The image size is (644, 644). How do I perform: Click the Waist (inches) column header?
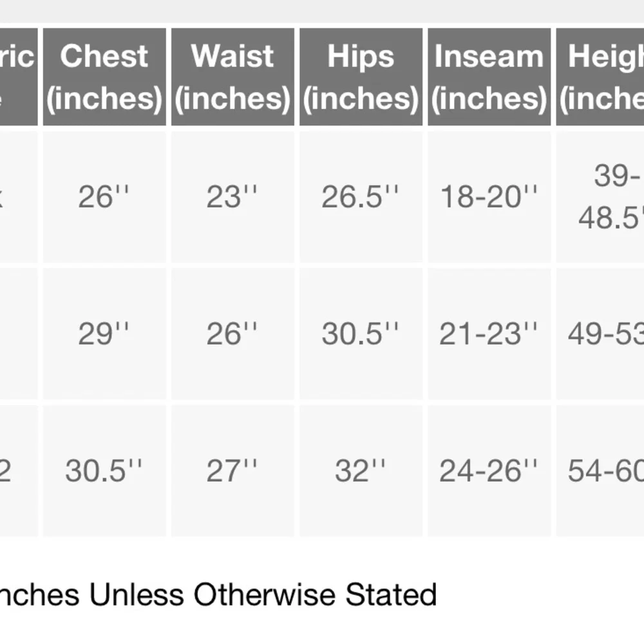232,77
